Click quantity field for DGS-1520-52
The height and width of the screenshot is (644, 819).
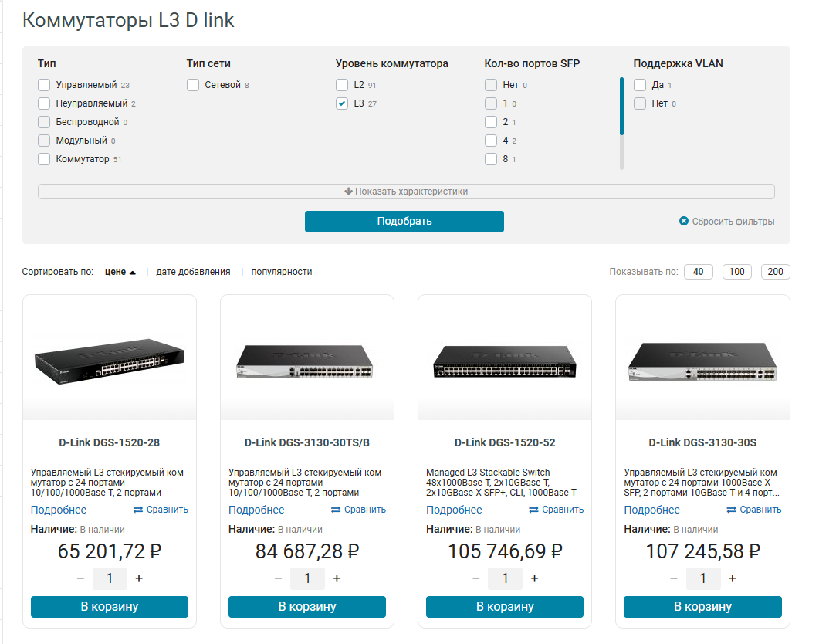coord(505,578)
